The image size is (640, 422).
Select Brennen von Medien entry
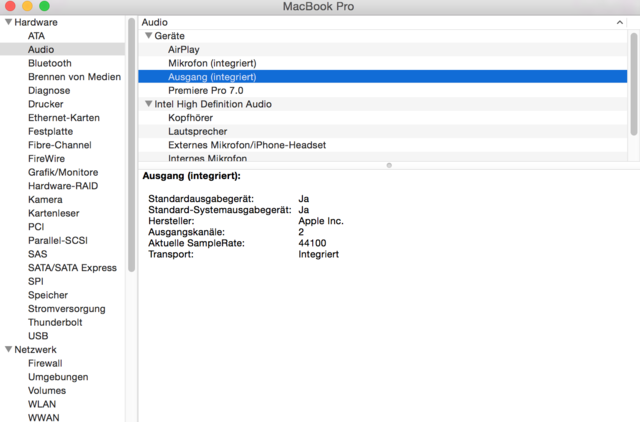[x=74, y=77]
